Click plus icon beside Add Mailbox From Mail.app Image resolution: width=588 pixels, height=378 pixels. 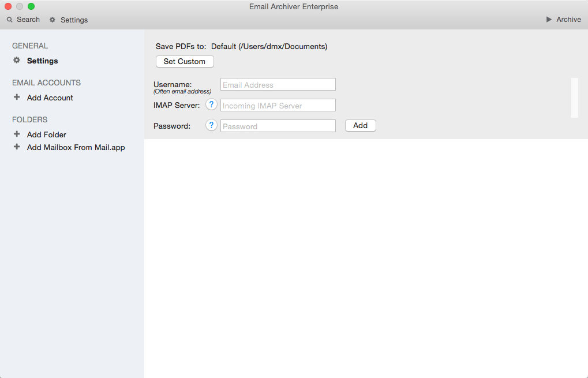[17, 147]
